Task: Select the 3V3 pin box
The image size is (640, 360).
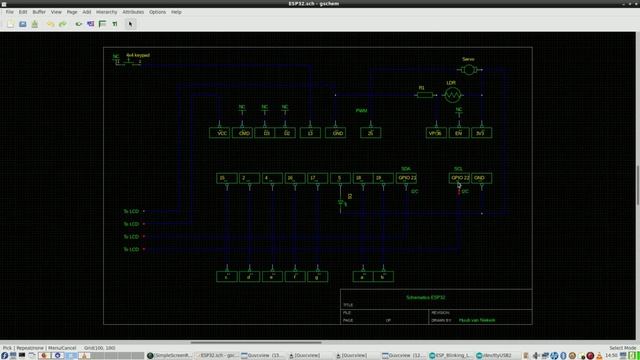Action: tap(481, 133)
